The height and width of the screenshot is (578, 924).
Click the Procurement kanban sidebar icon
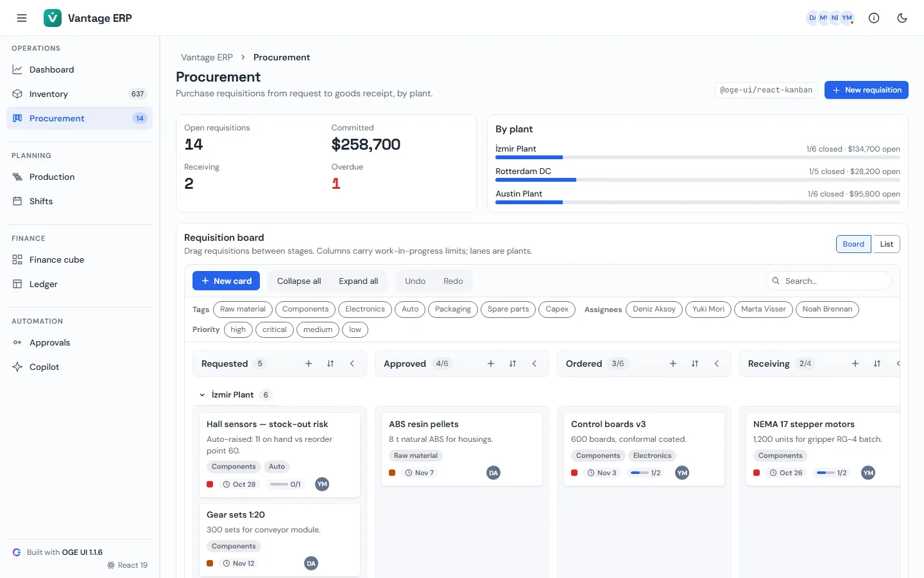point(17,118)
